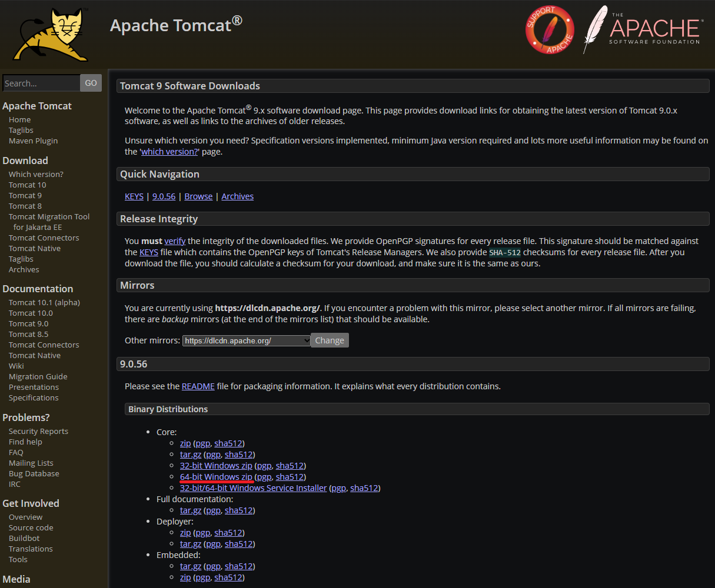The height and width of the screenshot is (588, 715).
Task: Open the Apache Software Foundation feather logo
Action: click(642, 29)
